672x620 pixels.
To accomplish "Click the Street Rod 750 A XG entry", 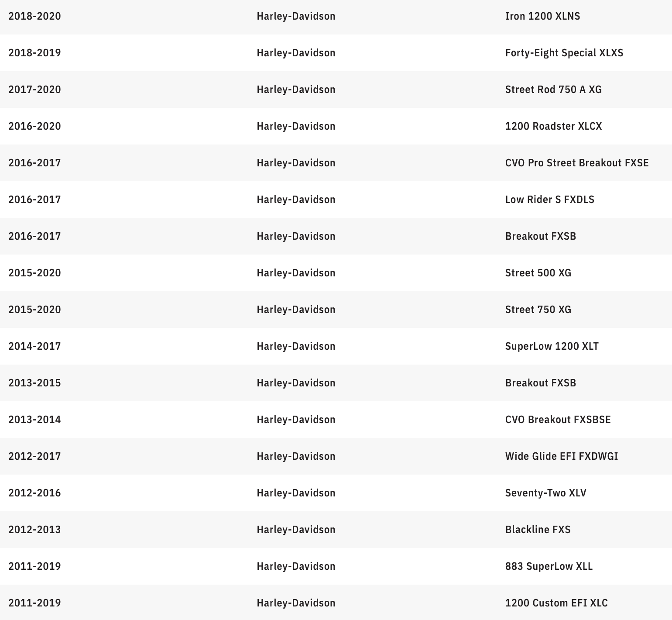I will (x=553, y=90).
